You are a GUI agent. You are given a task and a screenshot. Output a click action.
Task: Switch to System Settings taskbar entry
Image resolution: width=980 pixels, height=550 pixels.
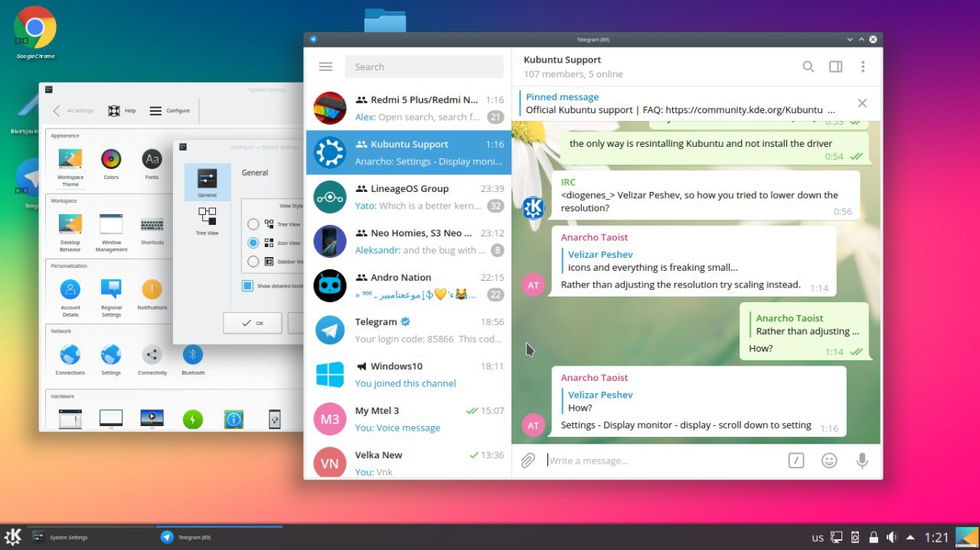[x=90, y=537]
